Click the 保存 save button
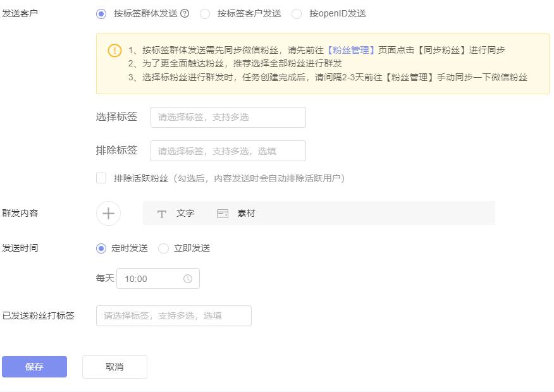 coord(34,367)
